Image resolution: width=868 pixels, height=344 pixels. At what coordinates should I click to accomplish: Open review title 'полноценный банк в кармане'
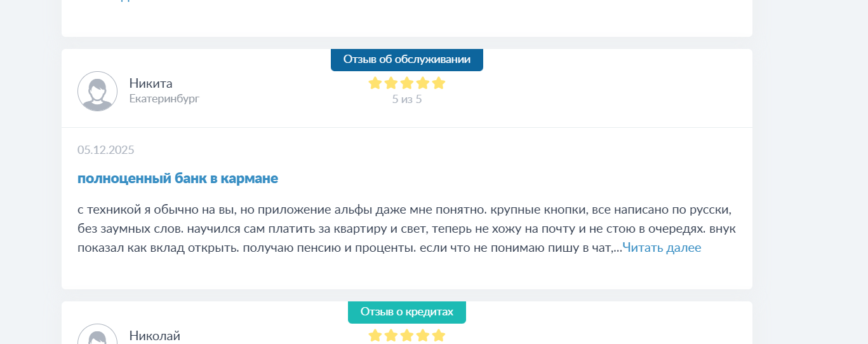(x=178, y=179)
